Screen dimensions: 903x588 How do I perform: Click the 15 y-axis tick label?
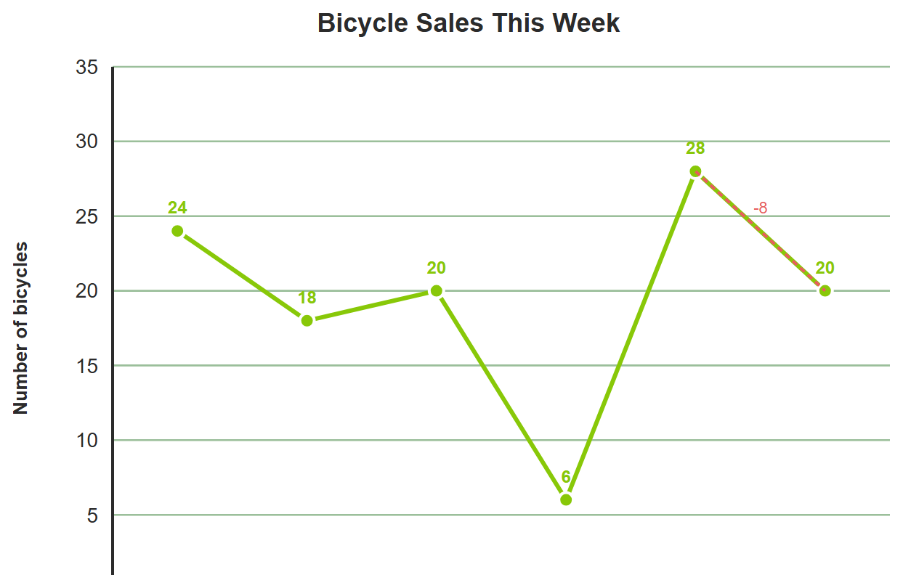(86, 366)
